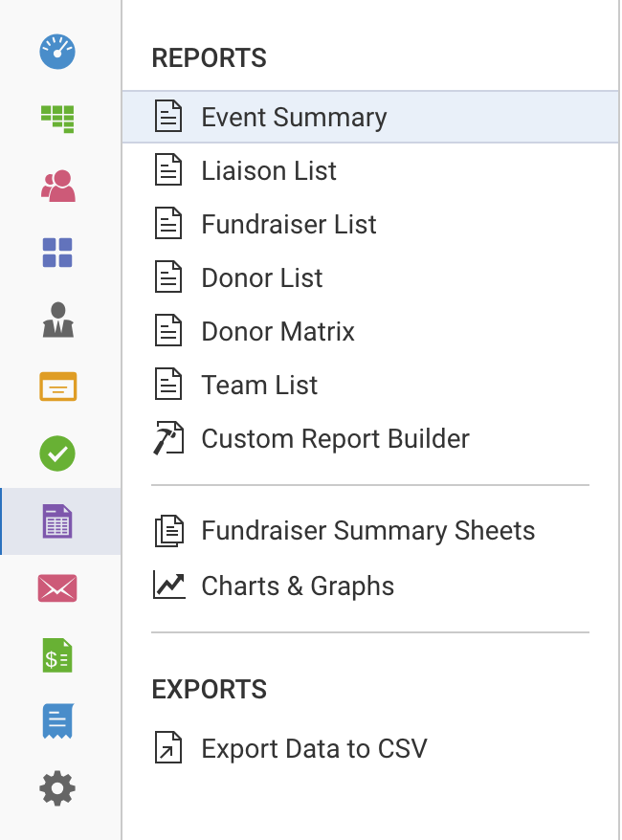The height and width of the screenshot is (840, 622).
Task: Click the blue squares apps icon
Action: (57, 253)
